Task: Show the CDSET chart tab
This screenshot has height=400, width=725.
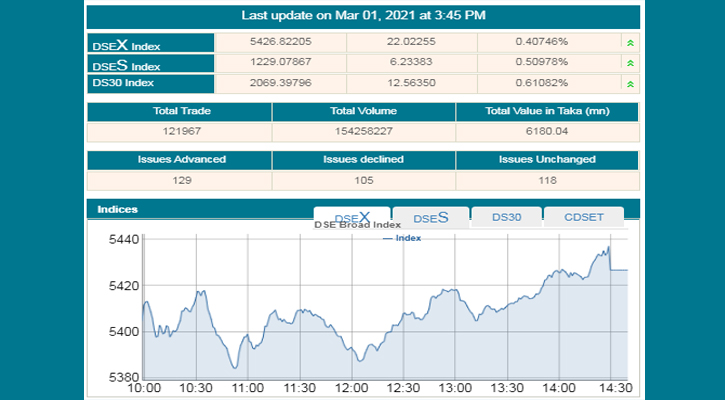Action: [x=583, y=217]
